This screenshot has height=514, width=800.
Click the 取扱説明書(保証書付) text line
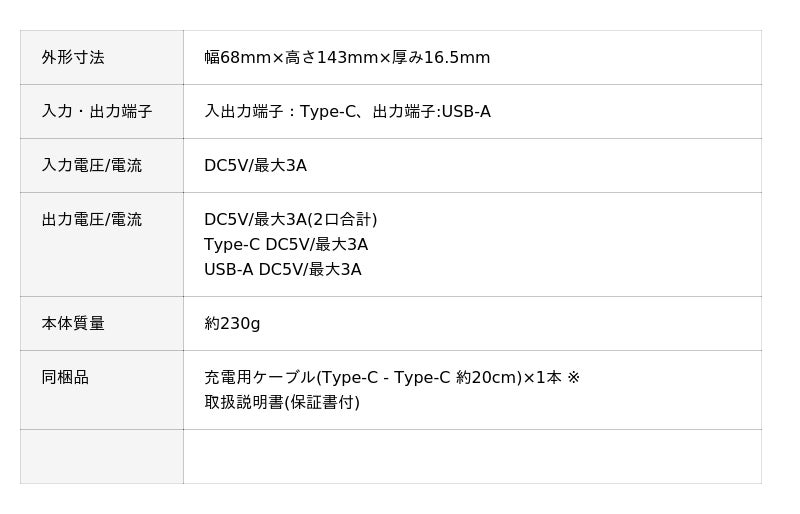click(281, 403)
